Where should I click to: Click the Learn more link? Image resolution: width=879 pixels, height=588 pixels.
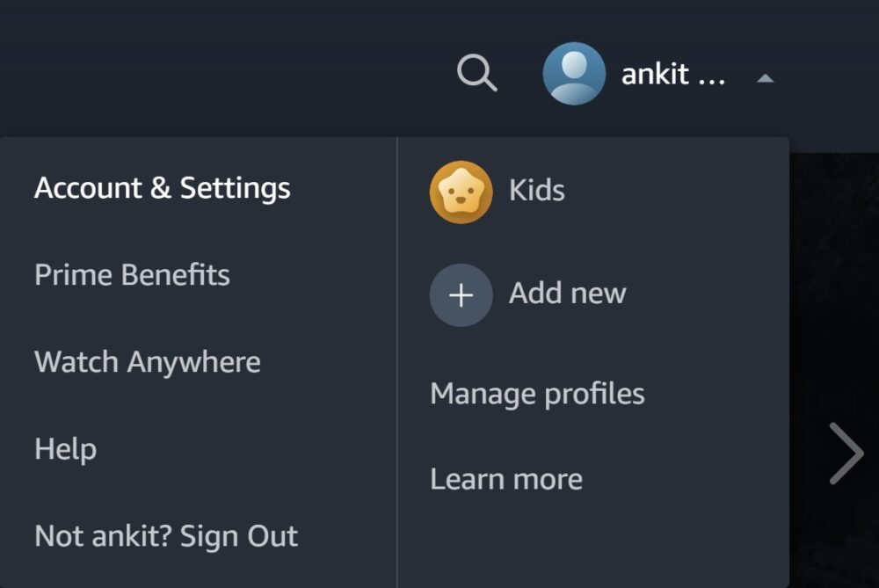505,480
